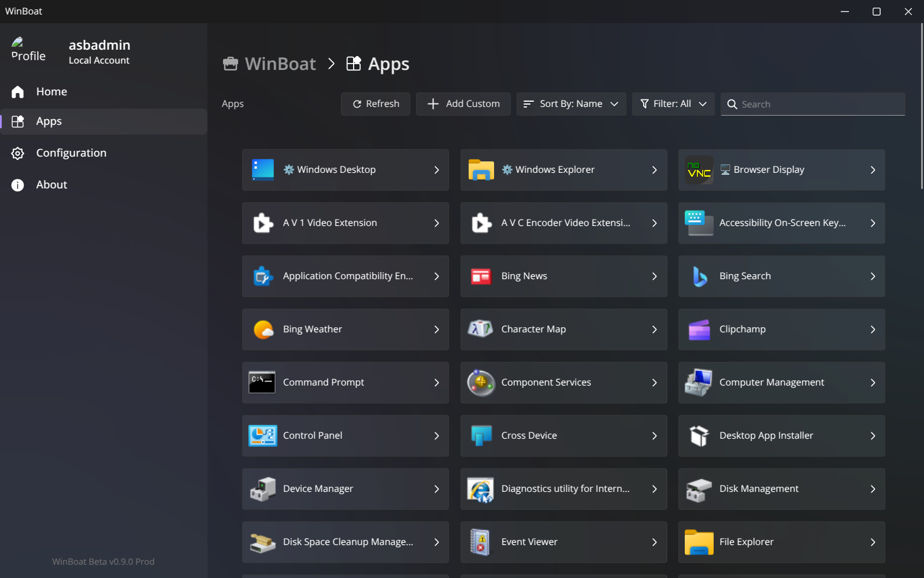Screen dimensions: 924x578
Task: Click the Accessibility On-Screen Key... label
Action: pyautogui.click(x=782, y=223)
